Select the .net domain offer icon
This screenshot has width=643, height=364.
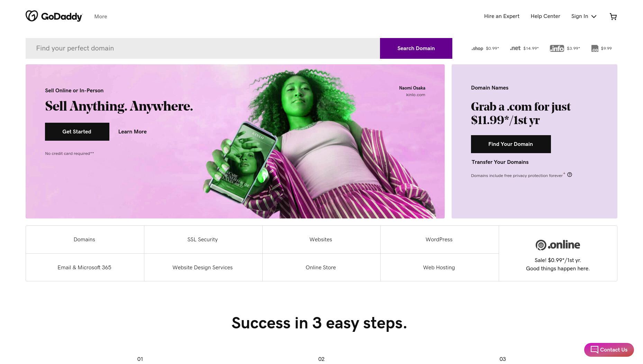coord(515,48)
